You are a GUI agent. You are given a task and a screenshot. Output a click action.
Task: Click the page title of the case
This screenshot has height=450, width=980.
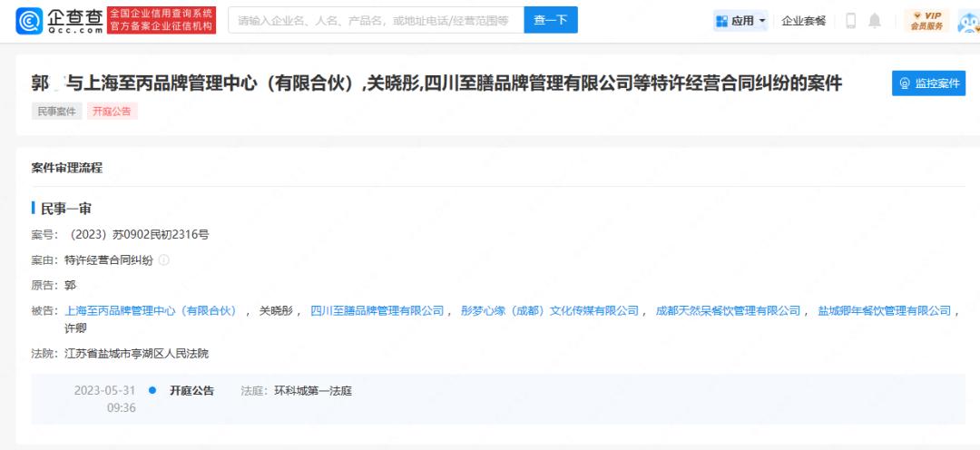[436, 83]
